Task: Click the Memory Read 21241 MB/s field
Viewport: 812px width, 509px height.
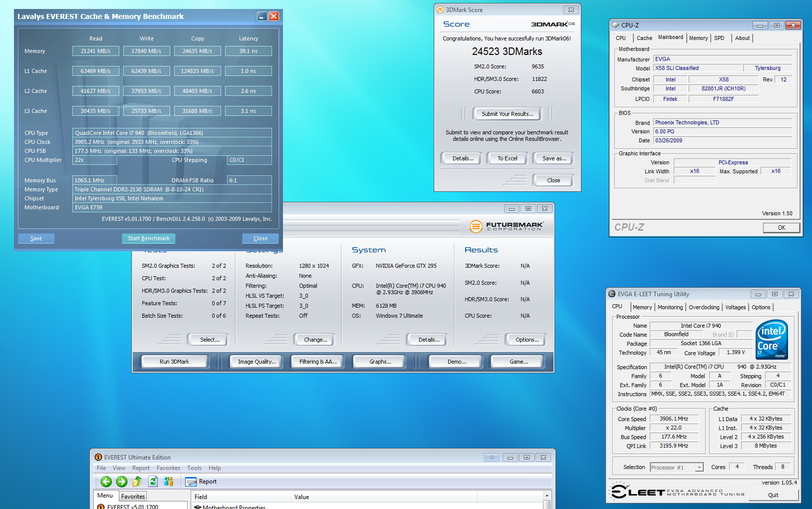Action: tap(95, 51)
